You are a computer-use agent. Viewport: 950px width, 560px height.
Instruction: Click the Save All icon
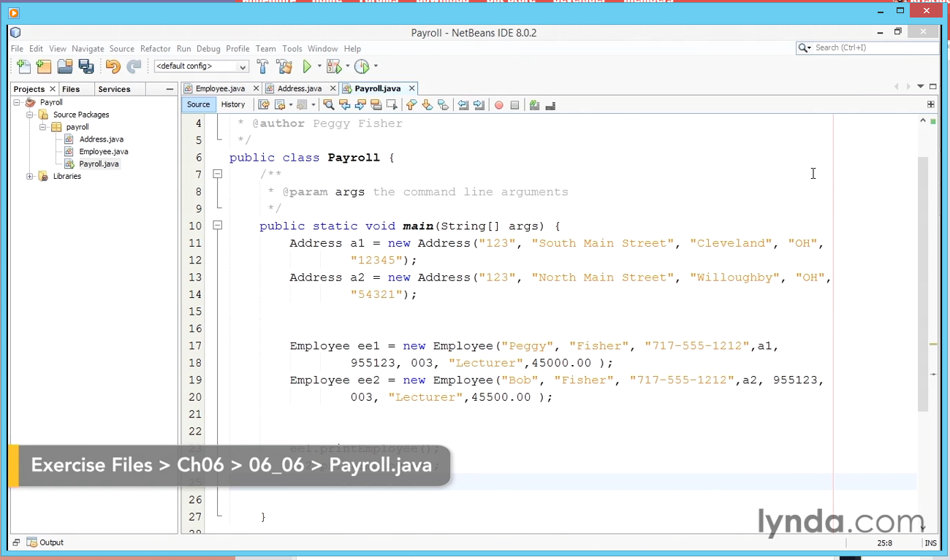(x=86, y=66)
